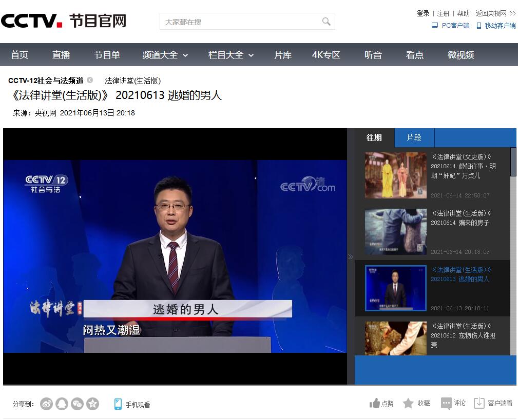This screenshot has height=420, width=518.
Task: Click the 收藏 favorite star icon
Action: [x=408, y=404]
